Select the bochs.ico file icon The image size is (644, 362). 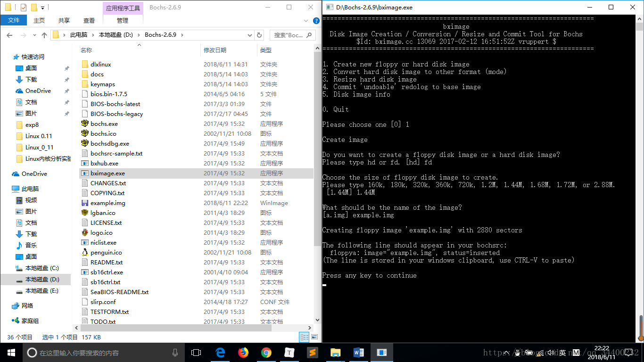(85, 133)
